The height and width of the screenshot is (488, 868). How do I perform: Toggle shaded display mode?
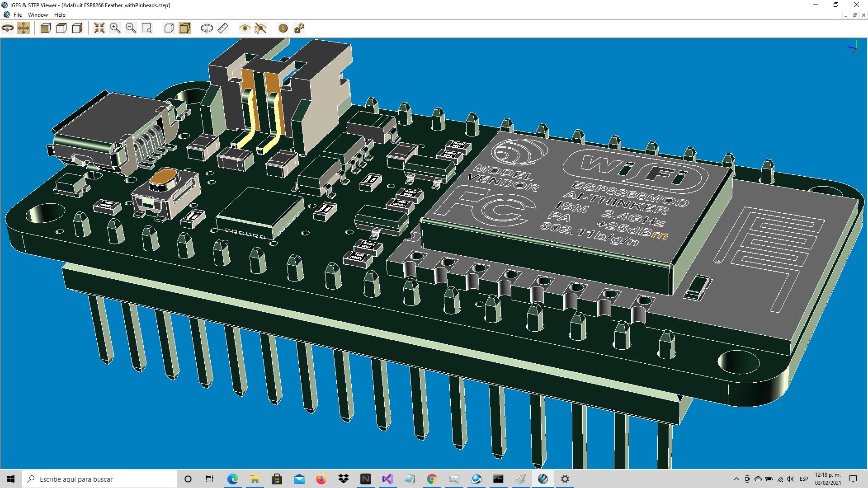184,28
